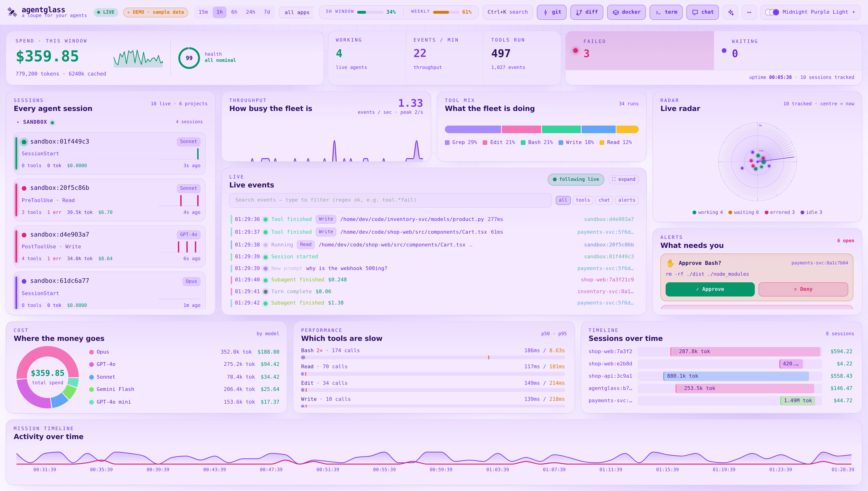
Task: Approve the Bash rm -rf command
Action: point(710,289)
